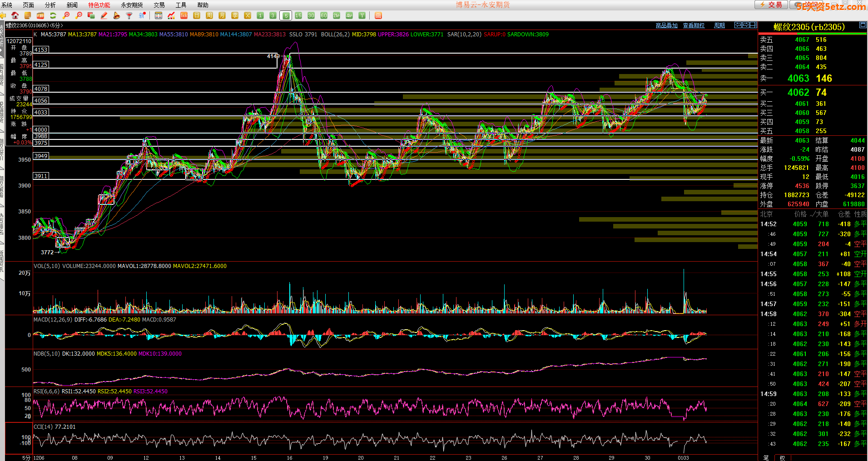This screenshot has height=461, width=868.
Task: Select the 60-minute period button
Action: (x=324, y=15)
